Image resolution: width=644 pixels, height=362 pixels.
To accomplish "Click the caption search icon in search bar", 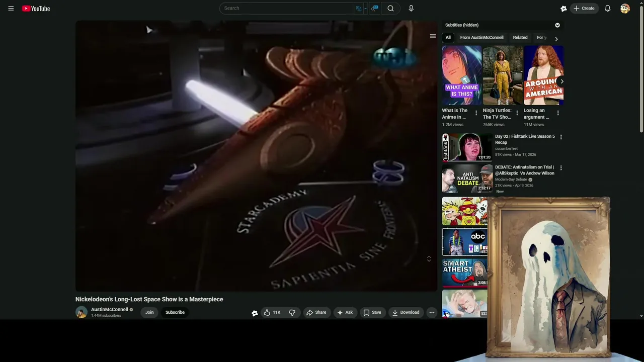I will (x=375, y=8).
